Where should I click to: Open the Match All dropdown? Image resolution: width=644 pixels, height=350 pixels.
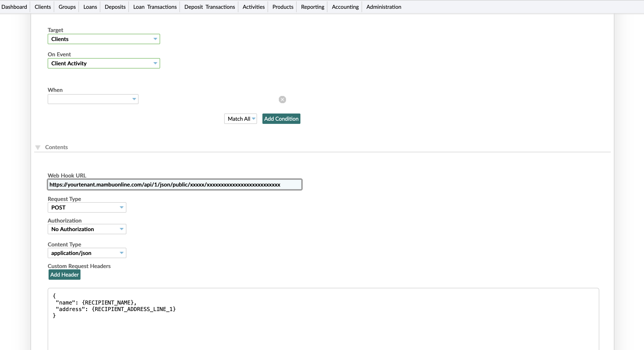(240, 118)
